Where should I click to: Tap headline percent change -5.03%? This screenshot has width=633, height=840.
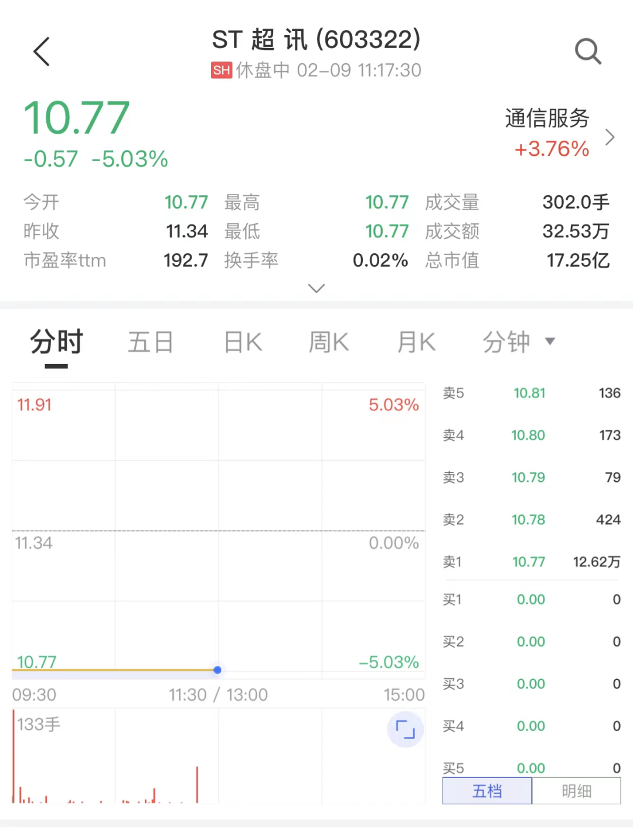(x=130, y=159)
